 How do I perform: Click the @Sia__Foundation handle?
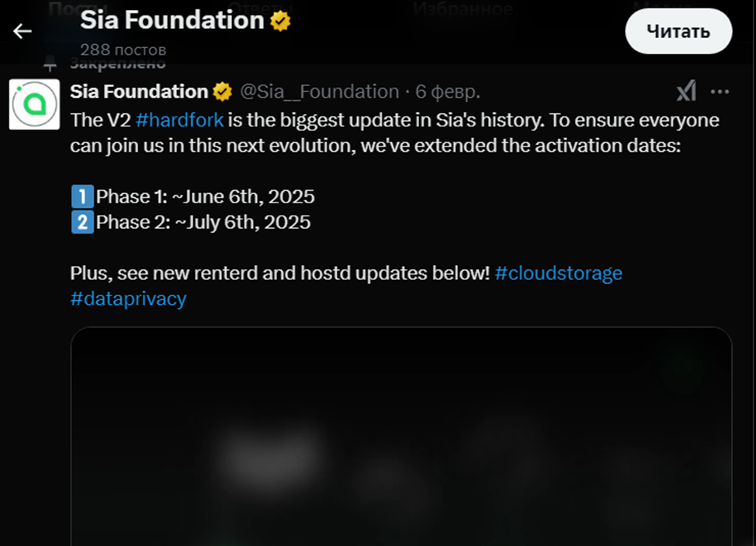point(319,92)
